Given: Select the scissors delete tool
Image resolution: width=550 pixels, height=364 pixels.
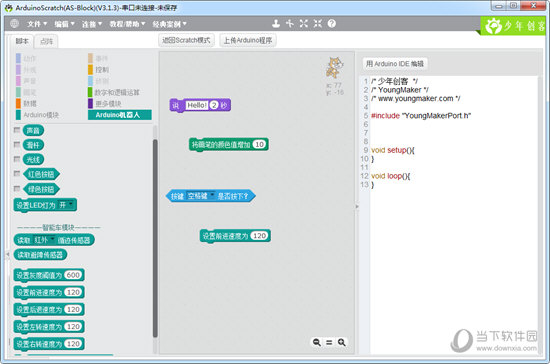Looking at the screenshot, I should [290, 23].
